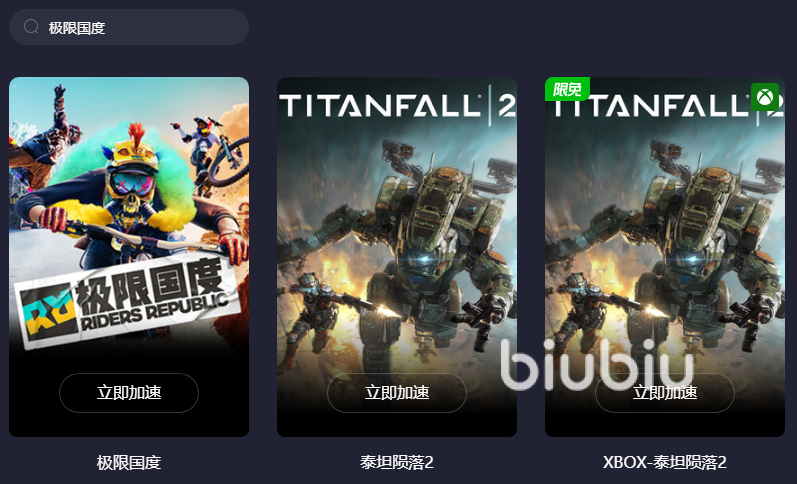Click the green 限免 badge
The width and height of the screenshot is (797, 484).
567,89
